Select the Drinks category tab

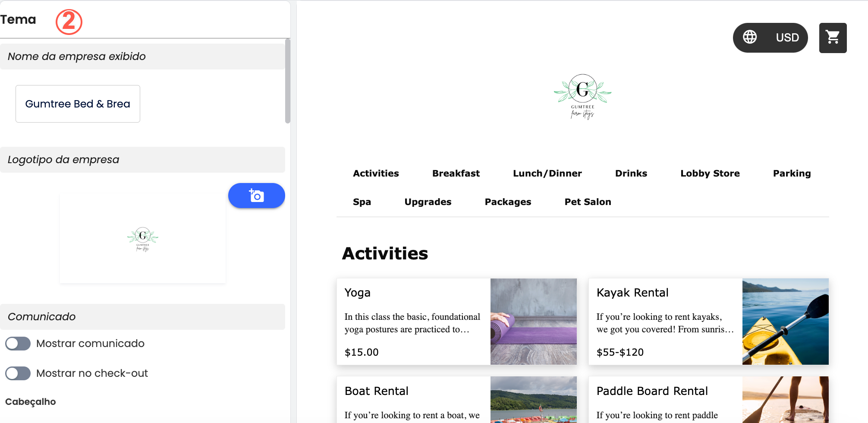click(x=631, y=174)
